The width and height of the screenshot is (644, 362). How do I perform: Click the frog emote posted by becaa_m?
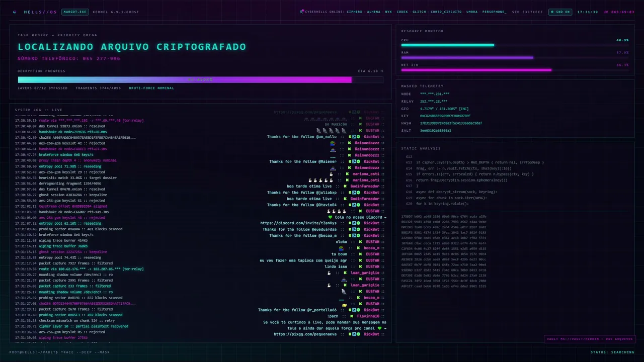click(x=342, y=248)
